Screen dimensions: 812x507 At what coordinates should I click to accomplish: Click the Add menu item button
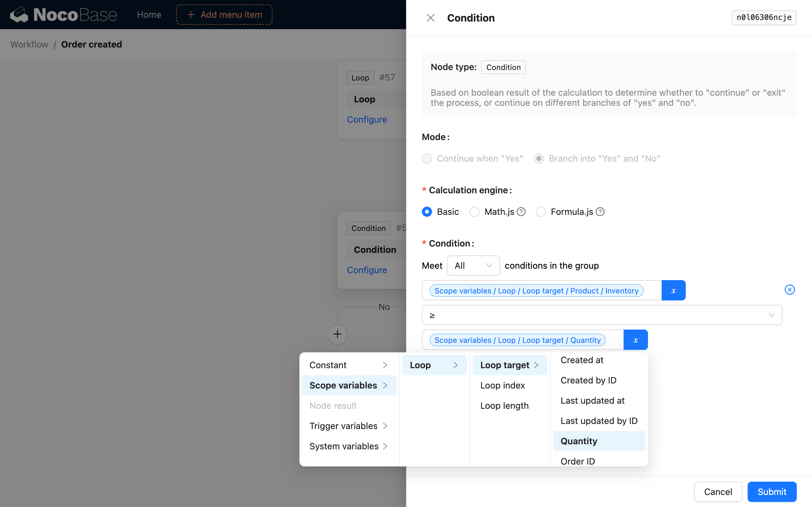click(x=224, y=15)
